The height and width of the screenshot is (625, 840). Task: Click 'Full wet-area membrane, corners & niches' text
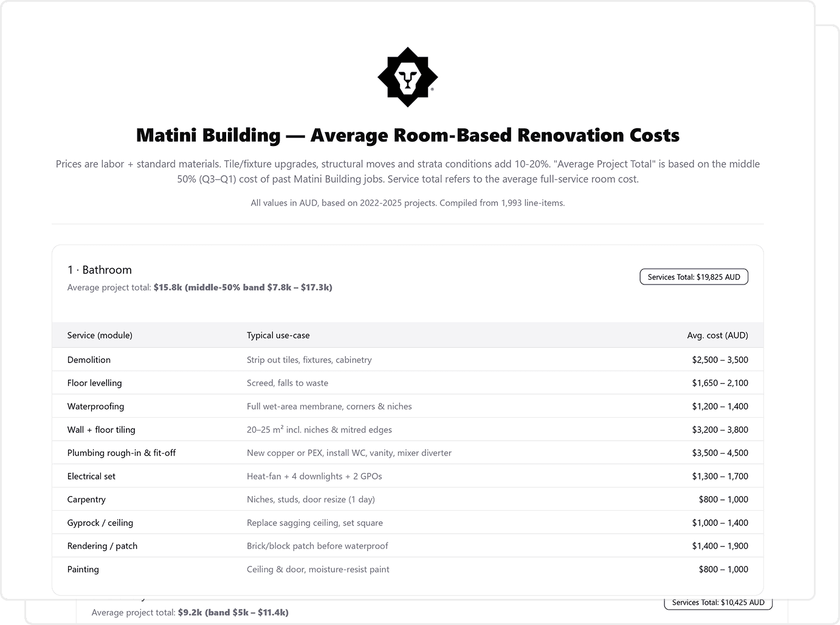(329, 406)
